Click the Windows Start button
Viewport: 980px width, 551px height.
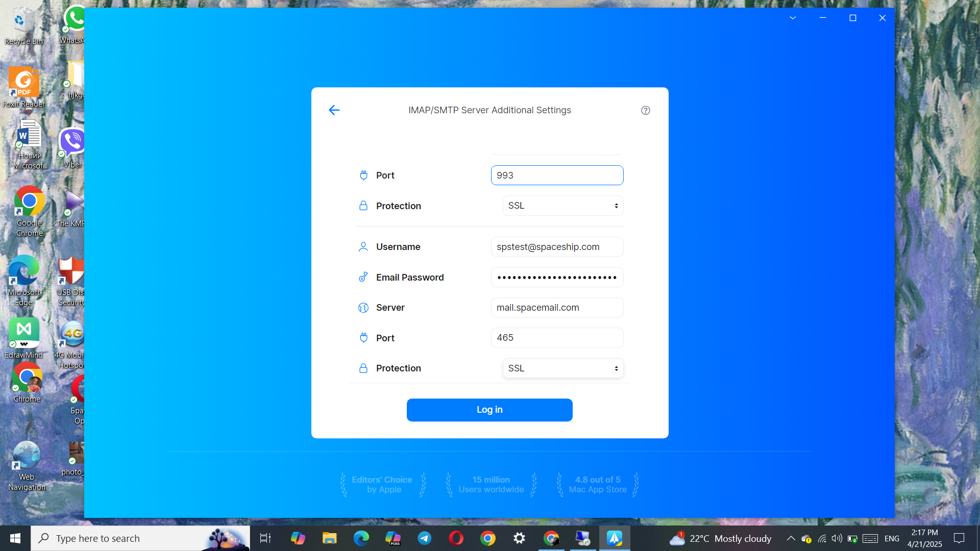pyautogui.click(x=15, y=538)
